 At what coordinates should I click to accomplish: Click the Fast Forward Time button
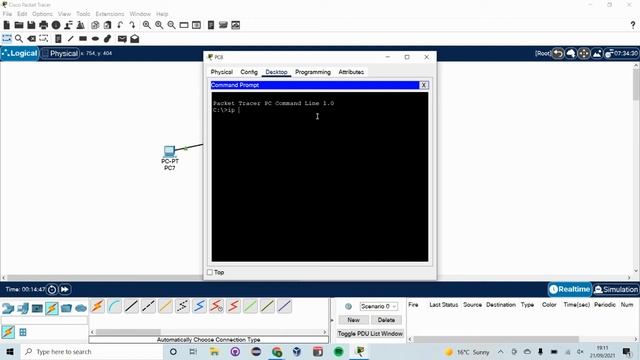click(x=65, y=289)
